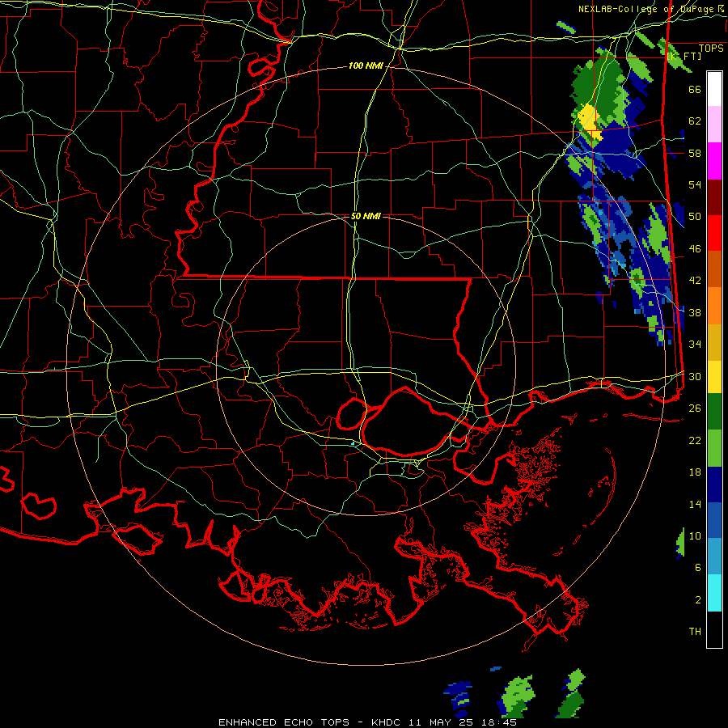This screenshot has width=728, height=728.
Task: Click the '58' legend value
Action: (695, 153)
